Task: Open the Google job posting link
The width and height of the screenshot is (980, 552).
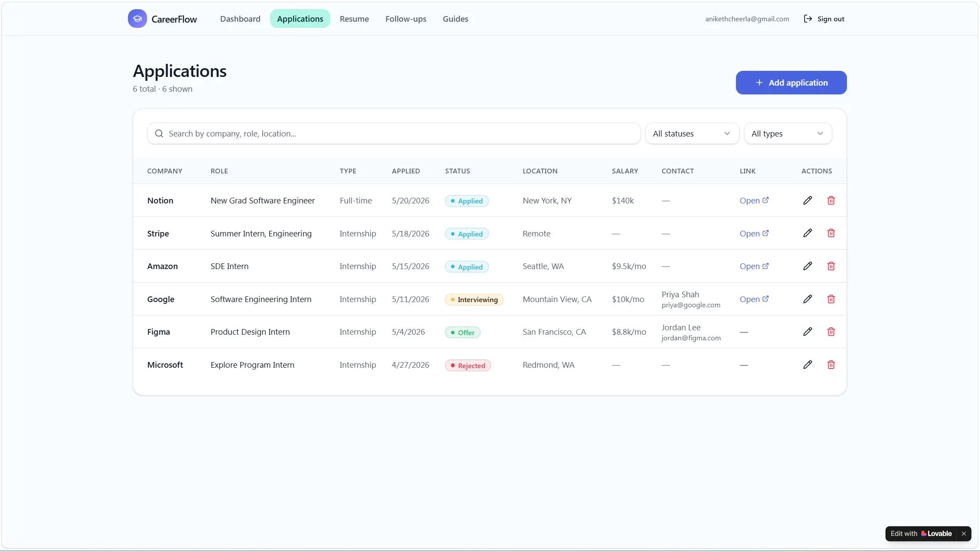Action: point(754,299)
